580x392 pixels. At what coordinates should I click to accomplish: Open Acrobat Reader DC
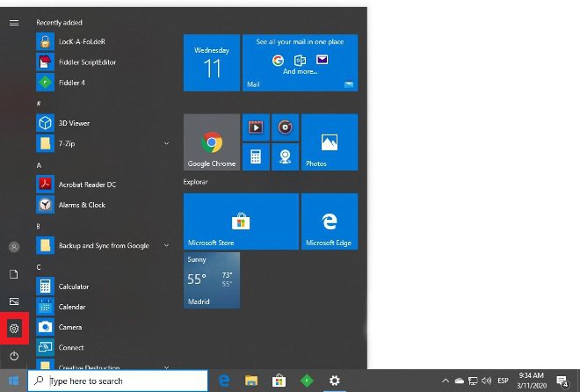tap(102, 185)
